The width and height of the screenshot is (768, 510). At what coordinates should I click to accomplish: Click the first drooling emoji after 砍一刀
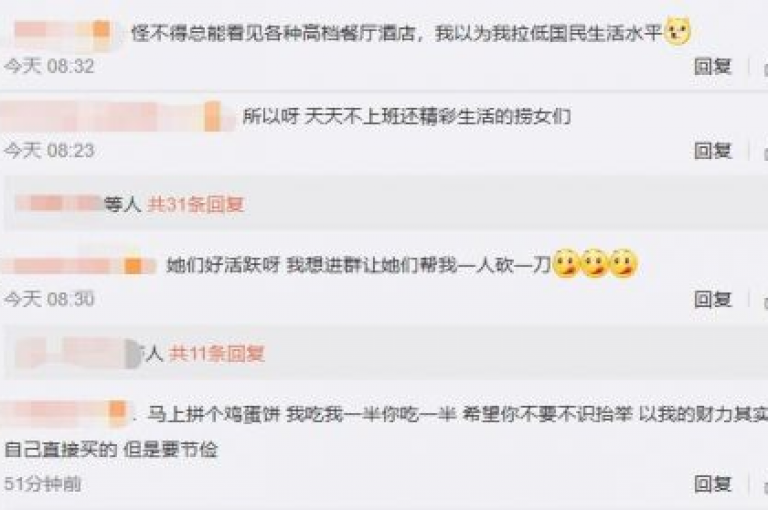566,264
